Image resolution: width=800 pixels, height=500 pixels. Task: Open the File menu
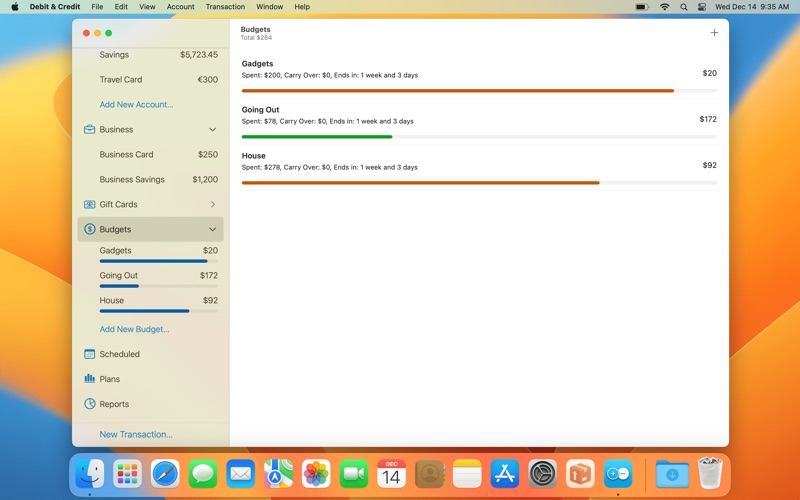(x=97, y=7)
